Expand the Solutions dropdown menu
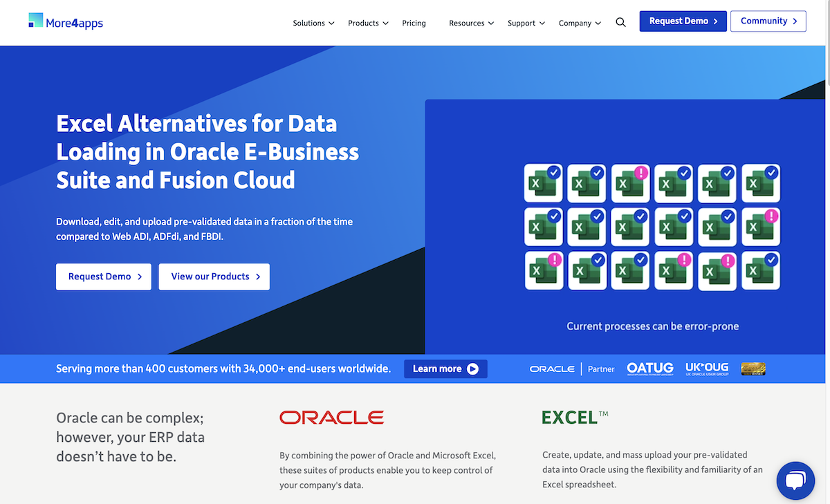830x504 pixels. pos(313,23)
